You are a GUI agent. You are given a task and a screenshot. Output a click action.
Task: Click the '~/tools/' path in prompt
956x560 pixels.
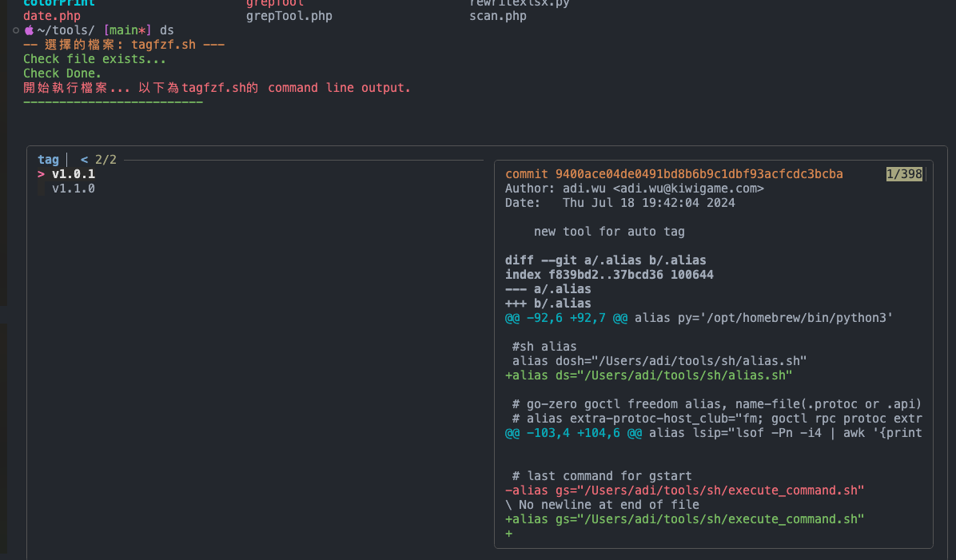[x=66, y=30]
